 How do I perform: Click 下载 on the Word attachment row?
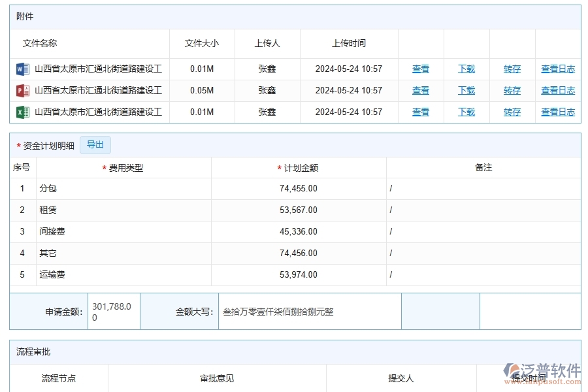[466, 69]
